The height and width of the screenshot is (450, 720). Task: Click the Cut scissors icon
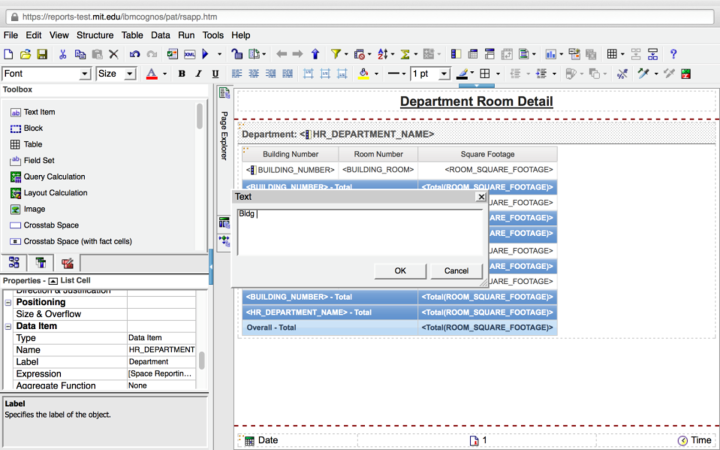(62, 54)
